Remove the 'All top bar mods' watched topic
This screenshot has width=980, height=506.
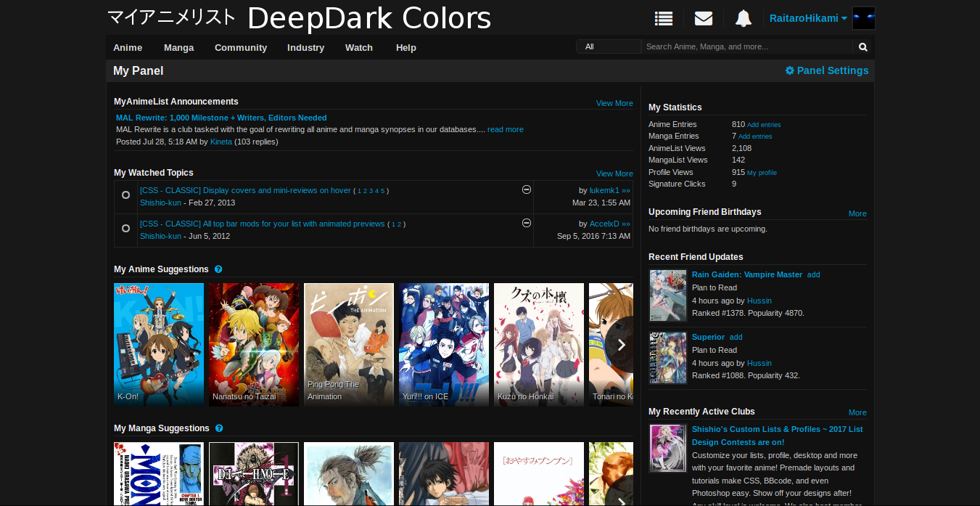pos(527,223)
